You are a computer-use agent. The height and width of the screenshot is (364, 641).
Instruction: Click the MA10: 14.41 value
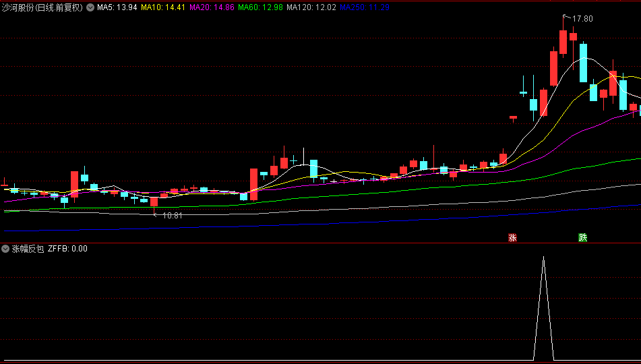163,7
